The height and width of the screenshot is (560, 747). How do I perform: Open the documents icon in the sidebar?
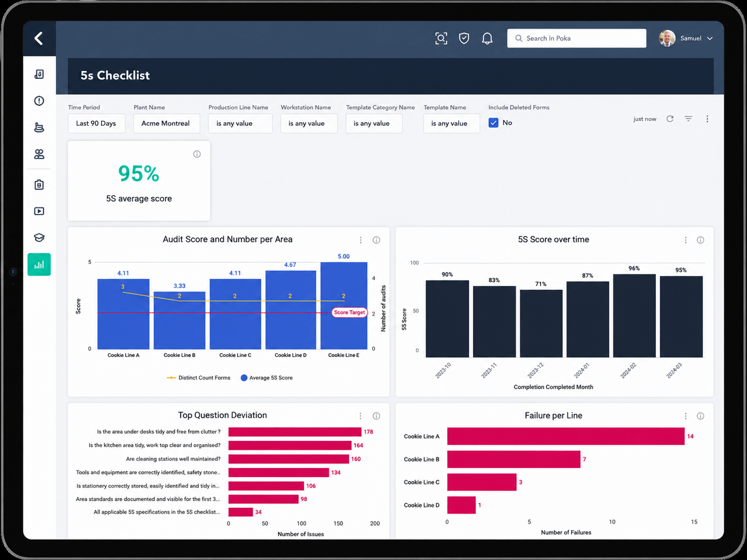[39, 74]
